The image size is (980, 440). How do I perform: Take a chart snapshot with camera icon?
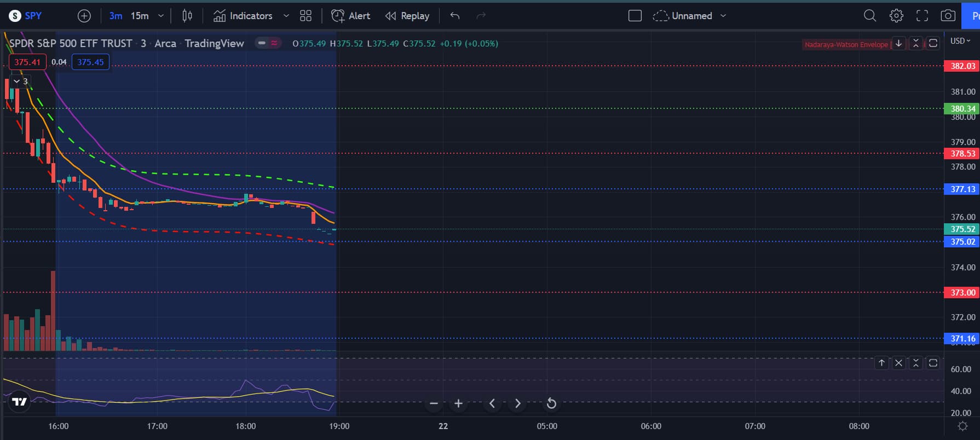point(948,16)
